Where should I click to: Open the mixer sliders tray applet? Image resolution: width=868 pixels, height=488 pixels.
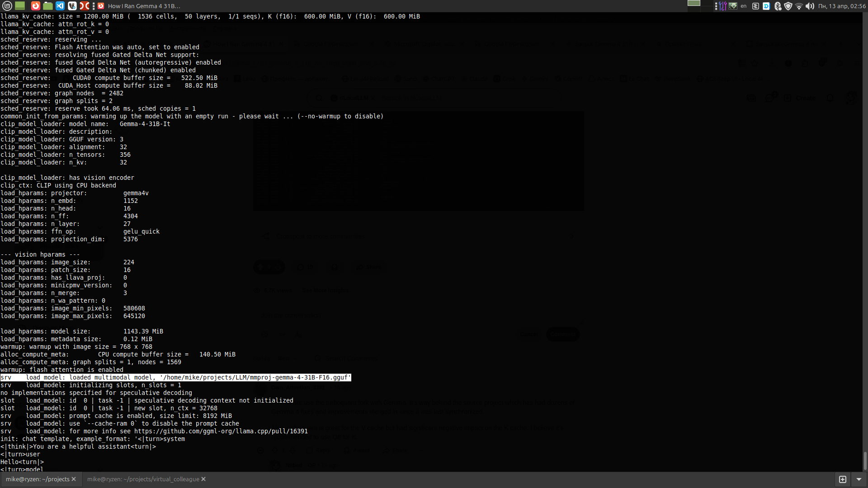(722, 6)
